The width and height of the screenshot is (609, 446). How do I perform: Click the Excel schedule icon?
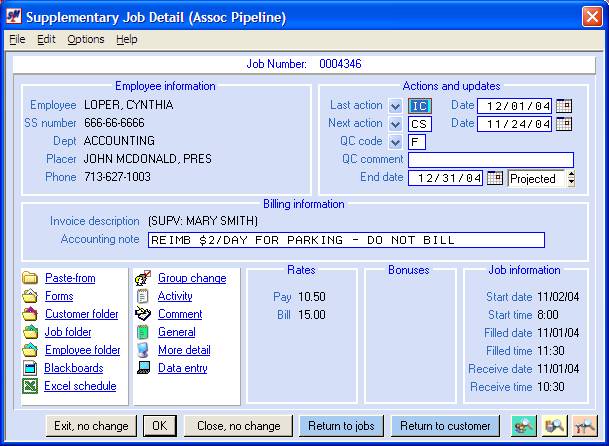30,386
